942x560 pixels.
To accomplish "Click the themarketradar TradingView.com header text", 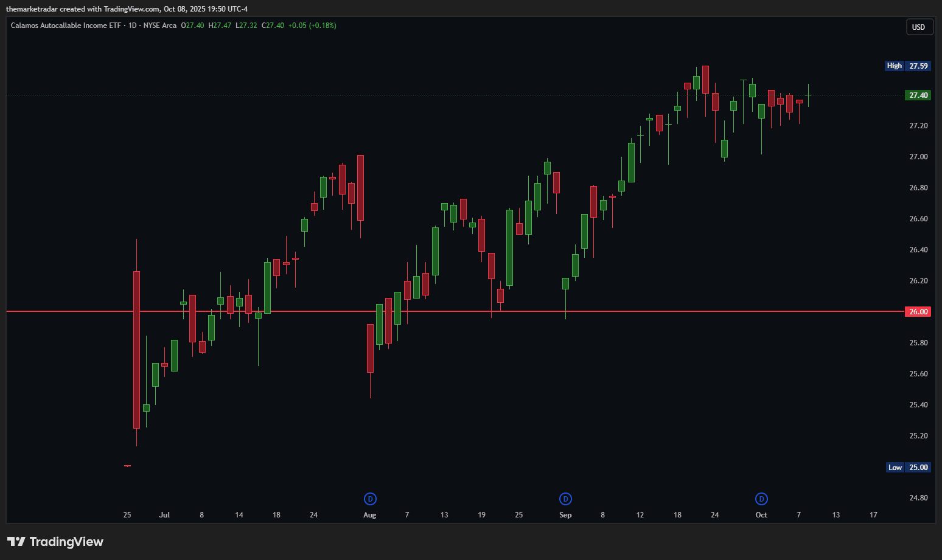I will [127, 9].
